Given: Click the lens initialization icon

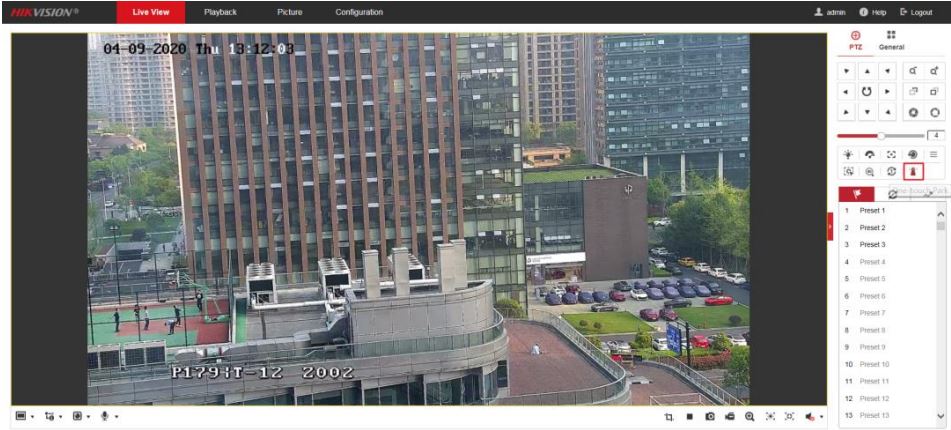Looking at the screenshot, I should coord(913,155).
